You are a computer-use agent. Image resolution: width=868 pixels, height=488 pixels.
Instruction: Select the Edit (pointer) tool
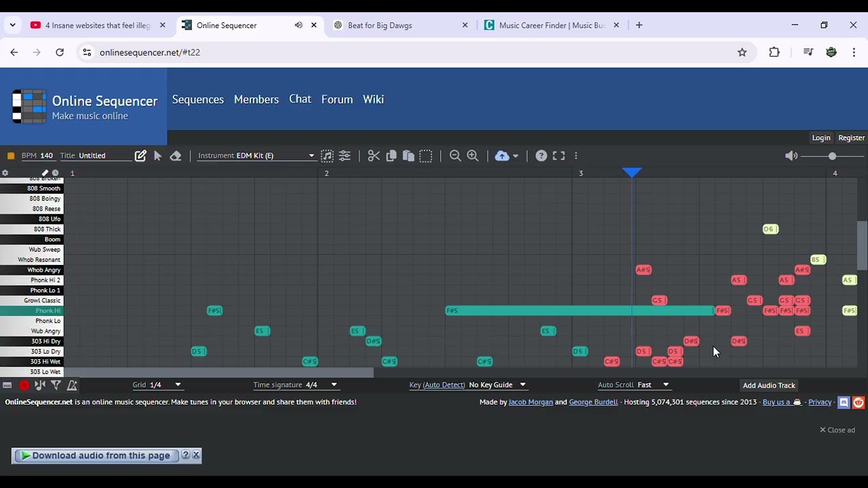tap(158, 156)
